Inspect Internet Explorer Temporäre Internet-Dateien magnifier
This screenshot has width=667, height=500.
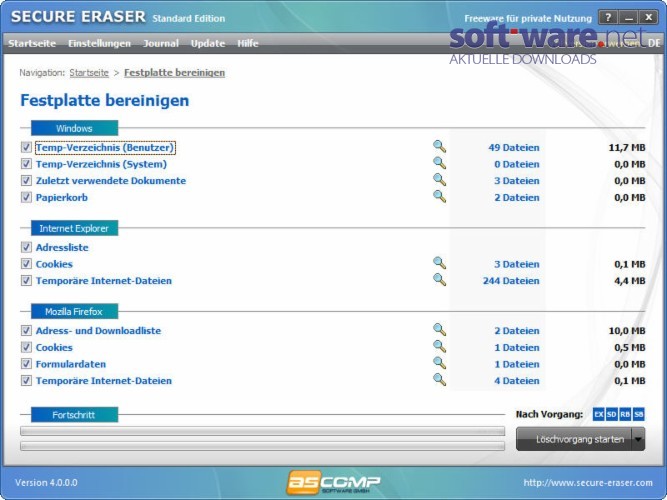pos(439,280)
